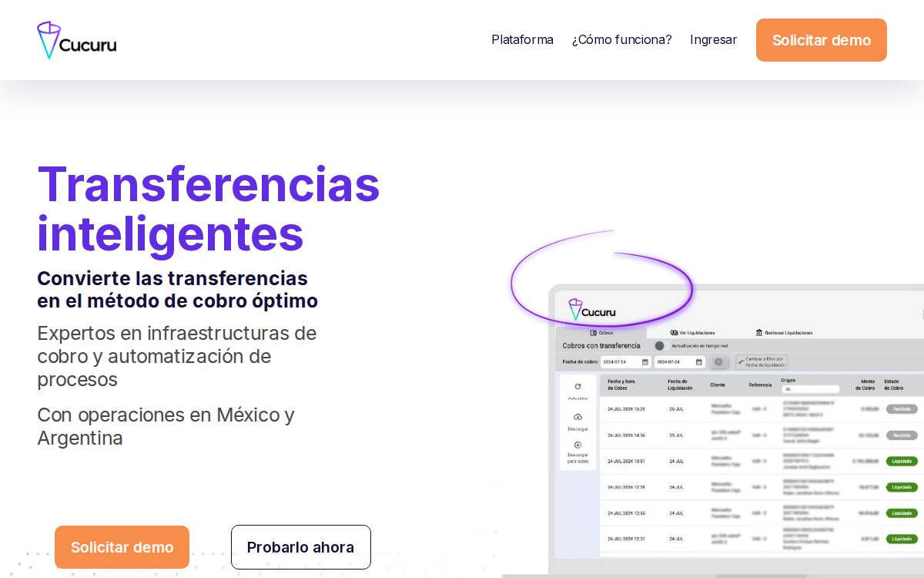Click the Liquidado badge in the 12:59 row

[x=902, y=487]
